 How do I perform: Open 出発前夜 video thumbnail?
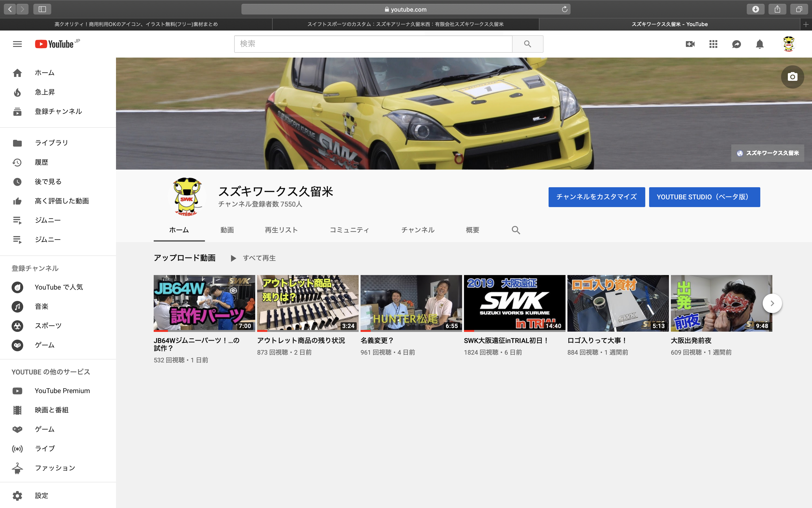tap(721, 303)
